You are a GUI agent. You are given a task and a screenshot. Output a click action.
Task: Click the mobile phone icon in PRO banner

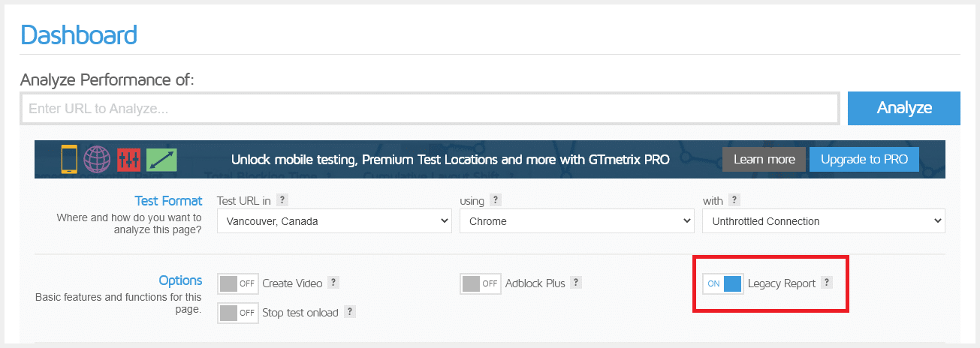pos(70,159)
